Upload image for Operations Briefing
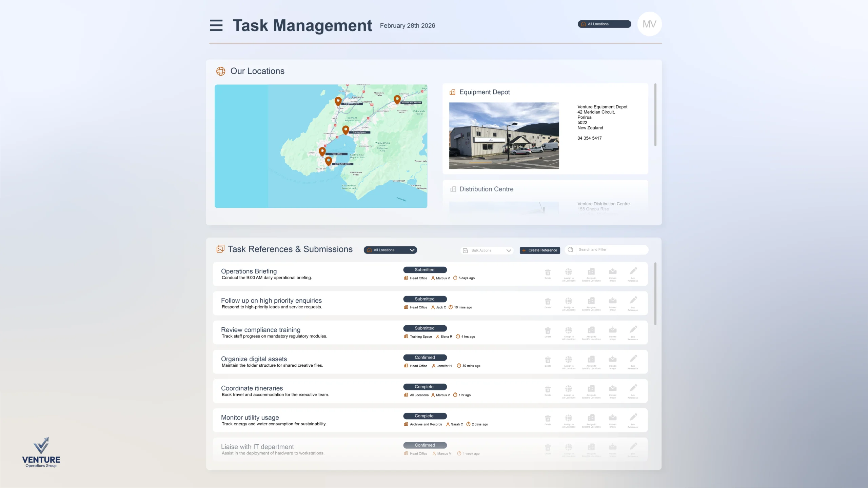The height and width of the screenshot is (488, 868). 612,274
